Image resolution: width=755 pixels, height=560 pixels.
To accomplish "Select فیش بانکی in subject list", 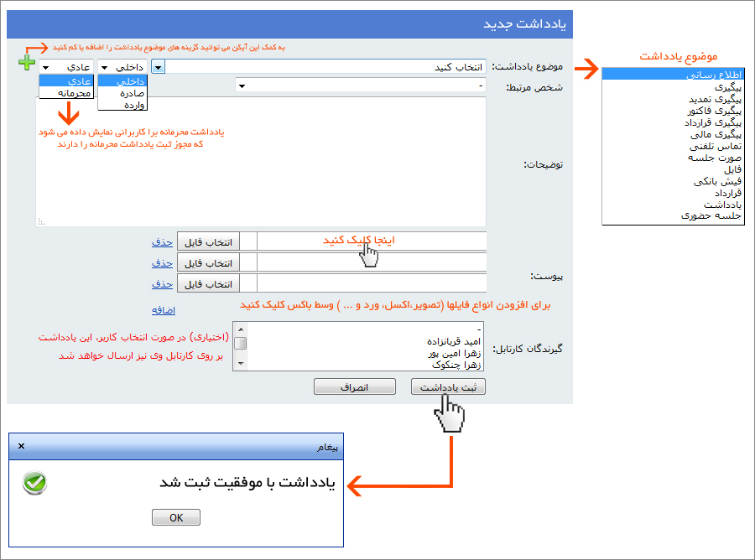I will [x=673, y=181].
